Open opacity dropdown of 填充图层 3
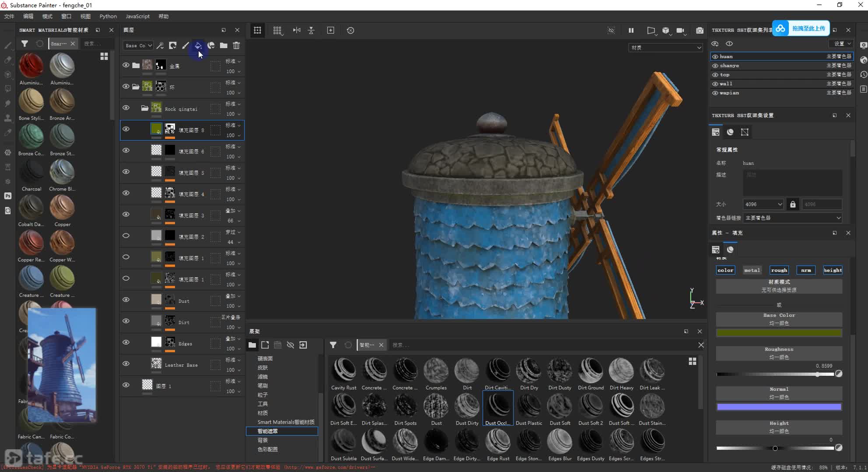 233,221
